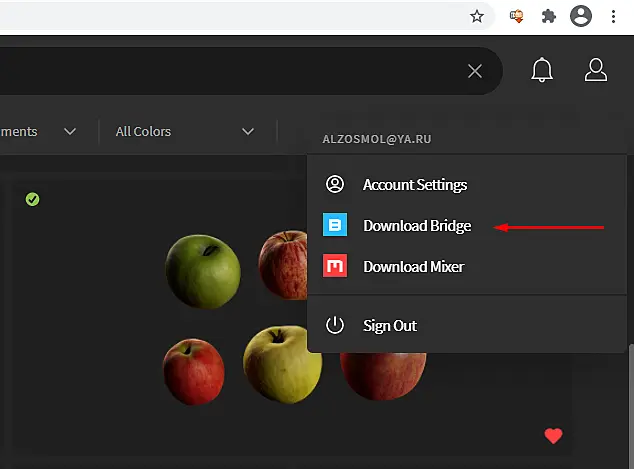This screenshot has height=469, width=634.
Task: Click the green apple asset thumbnail
Action: (203, 271)
